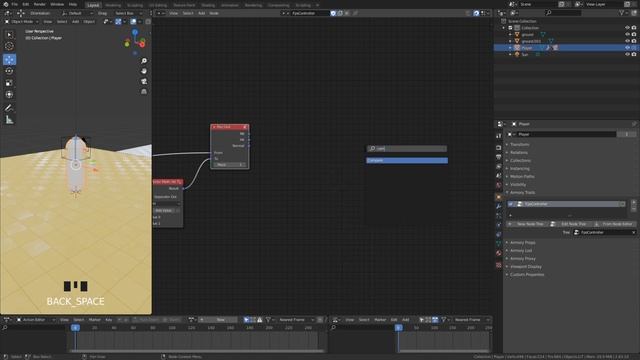This screenshot has height=360, width=640.
Task: Click the right timeline current frame marker
Action: pyautogui.click(x=398, y=328)
